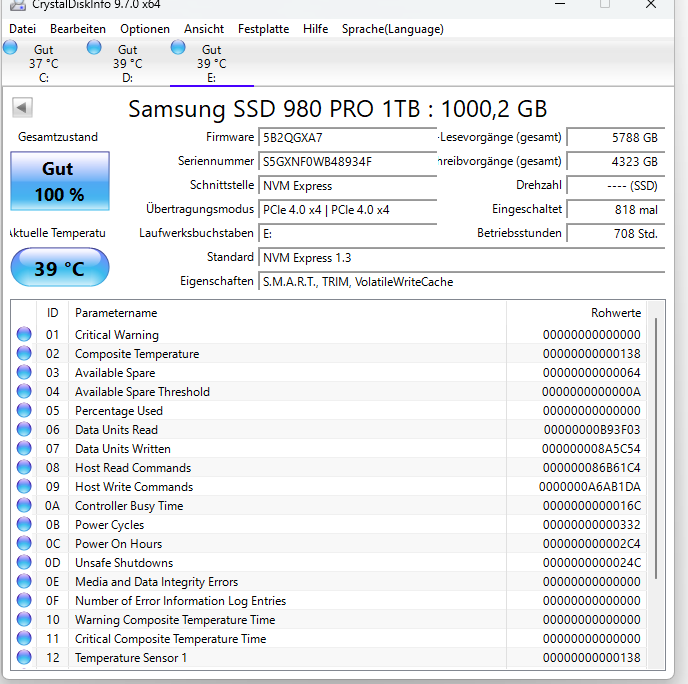Click status orb of Data Units Read row

[24, 430]
